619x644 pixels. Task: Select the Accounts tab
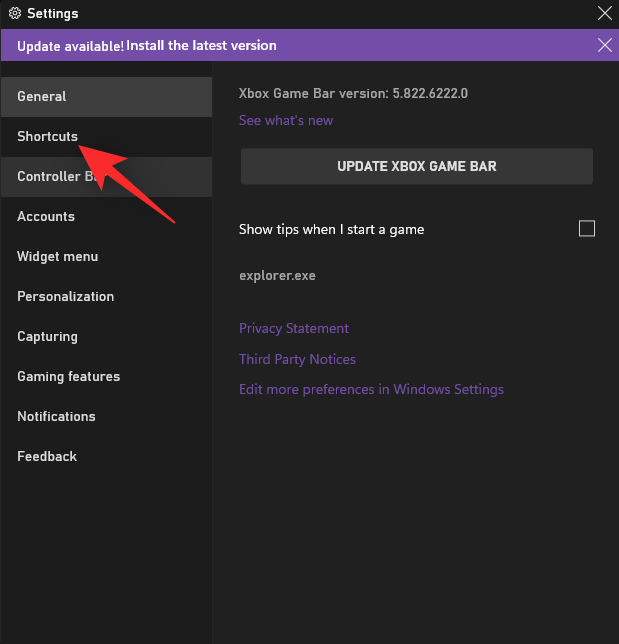pos(106,216)
